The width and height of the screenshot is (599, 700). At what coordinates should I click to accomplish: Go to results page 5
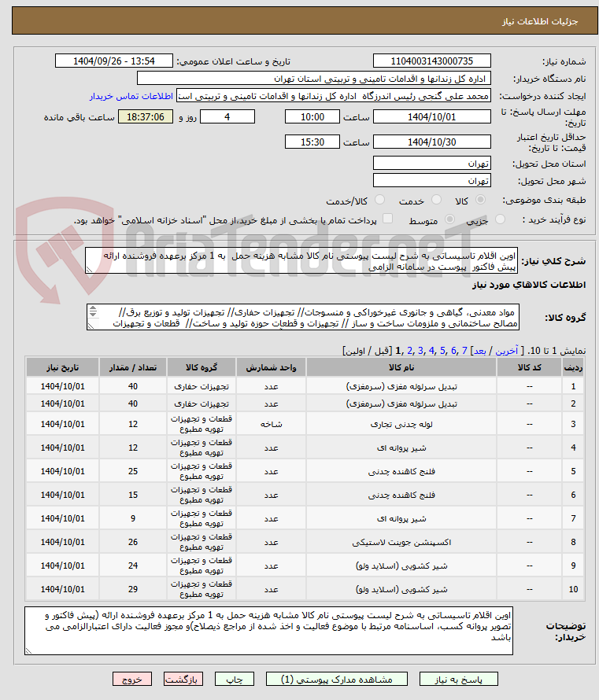442,351
